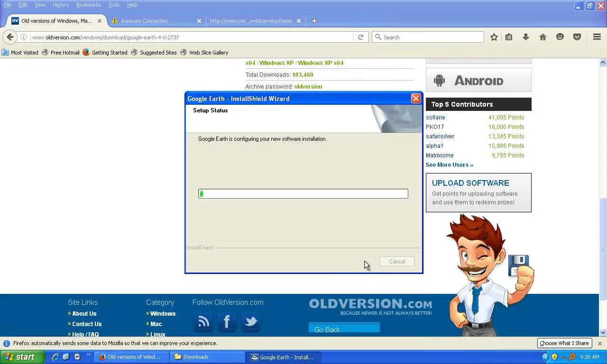Image resolution: width=607 pixels, height=364 pixels.
Task: Open the Firefox hamburger menu
Action: pos(597,37)
